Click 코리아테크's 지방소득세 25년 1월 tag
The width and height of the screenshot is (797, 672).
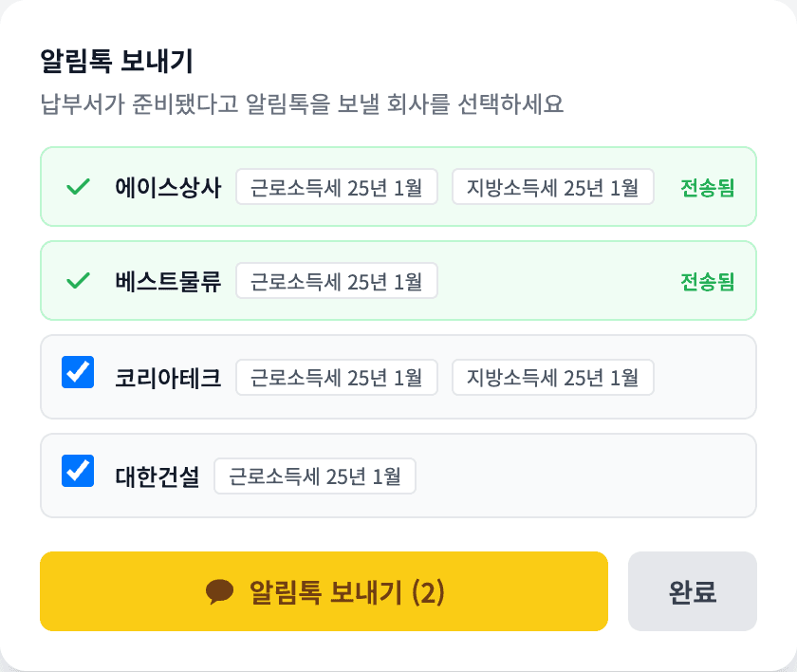(552, 377)
